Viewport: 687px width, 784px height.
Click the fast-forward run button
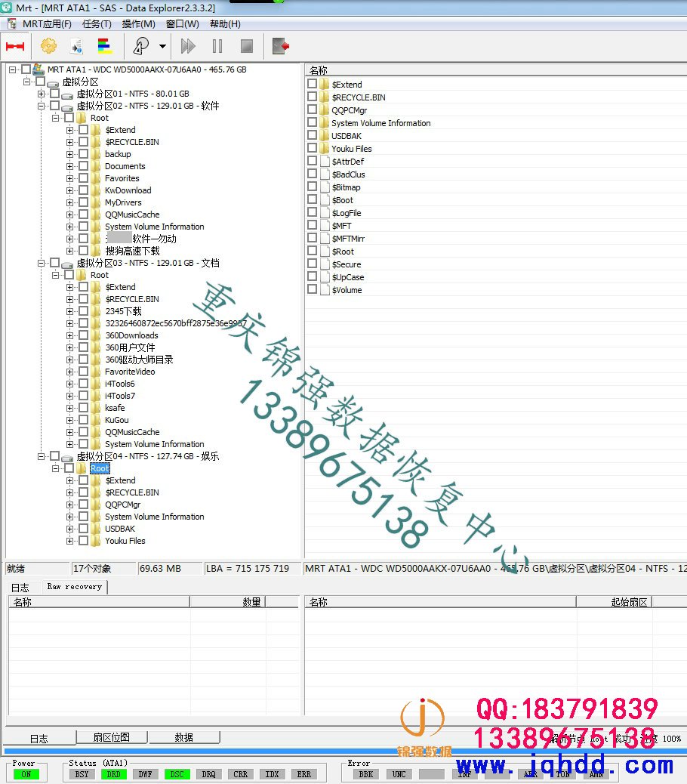(188, 47)
